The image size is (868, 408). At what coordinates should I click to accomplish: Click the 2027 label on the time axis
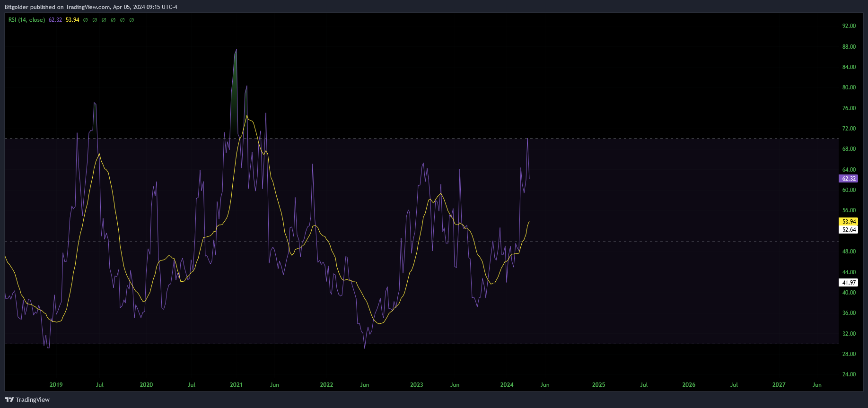tap(779, 385)
